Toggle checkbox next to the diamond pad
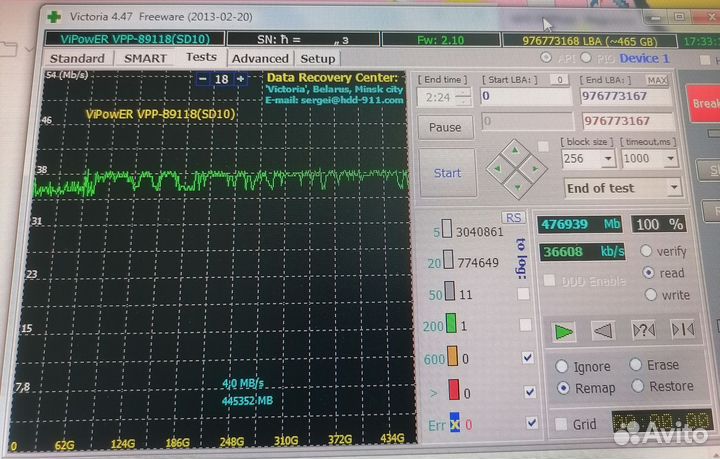Screen dimensions: 720x459 pos(543,146)
